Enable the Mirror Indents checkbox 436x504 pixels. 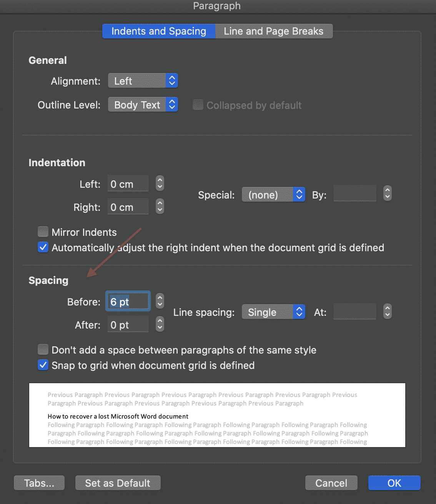(x=43, y=232)
